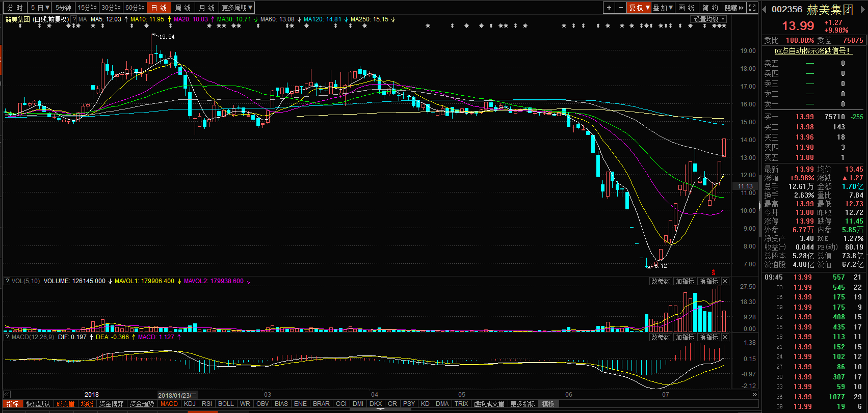This screenshot has height=413, width=868.
Task: Click 改参数 in the VOL panel
Action: [661, 281]
